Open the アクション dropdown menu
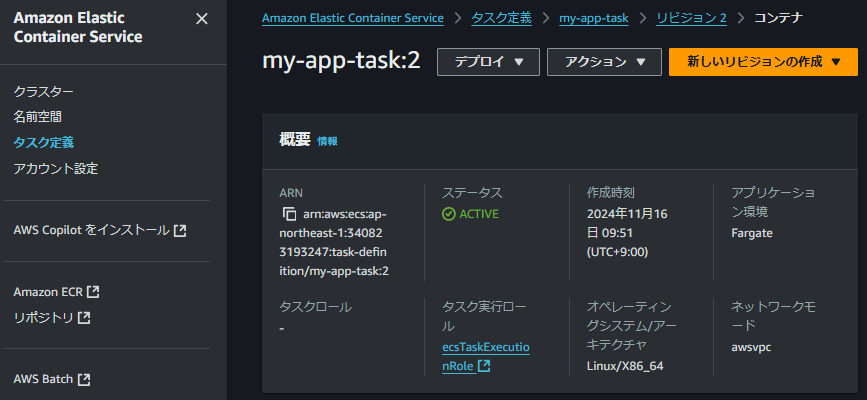This screenshot has width=867, height=400. 604,62
